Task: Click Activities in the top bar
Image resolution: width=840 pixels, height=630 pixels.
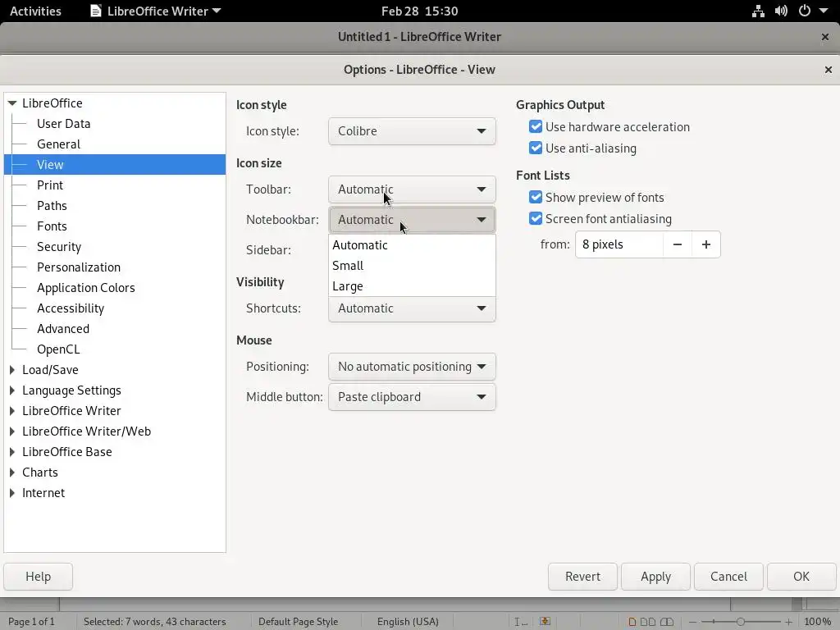Action: pos(35,11)
